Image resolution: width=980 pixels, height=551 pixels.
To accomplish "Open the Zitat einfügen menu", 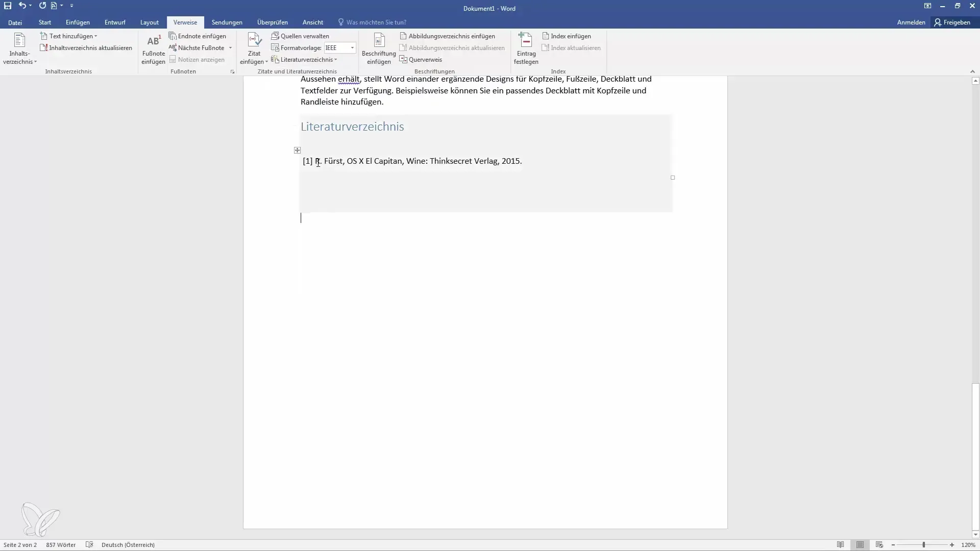I will (x=254, y=49).
